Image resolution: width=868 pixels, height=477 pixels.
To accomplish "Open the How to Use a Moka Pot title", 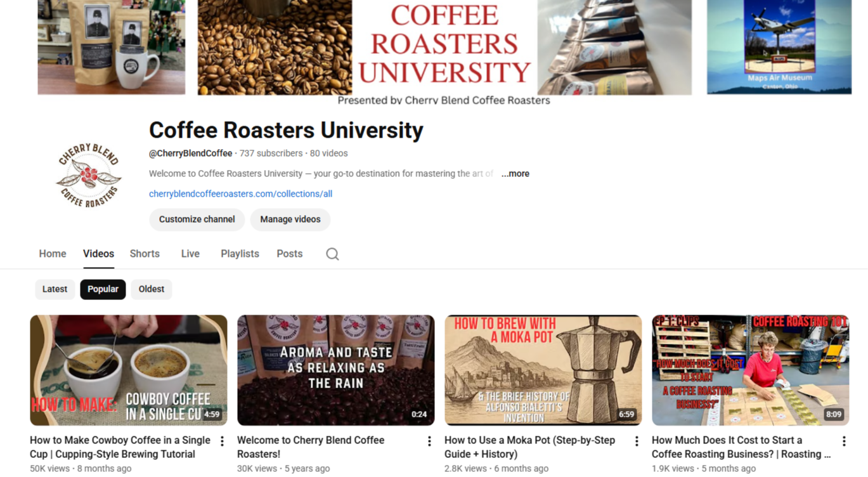I will click(529, 447).
